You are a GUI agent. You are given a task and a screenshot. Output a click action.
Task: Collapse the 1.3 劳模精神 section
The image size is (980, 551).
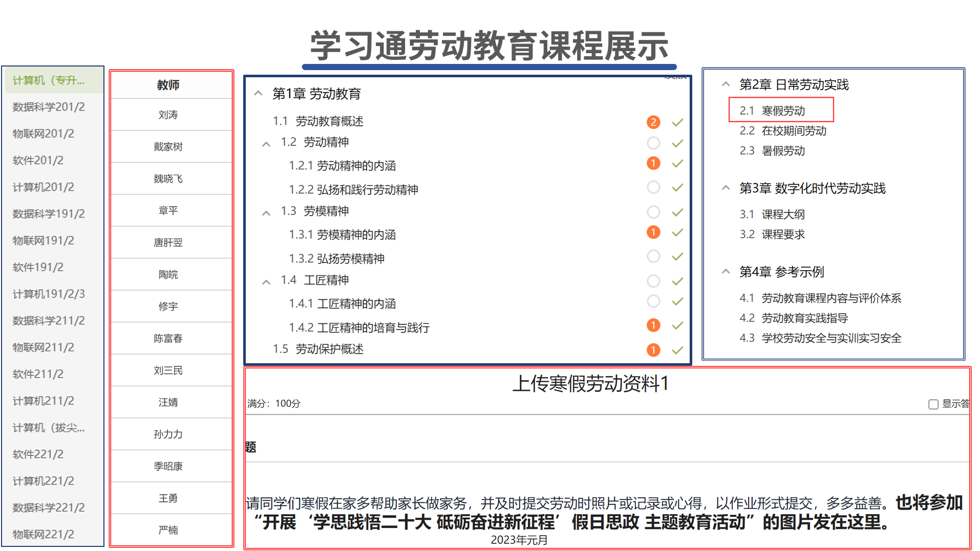(266, 213)
